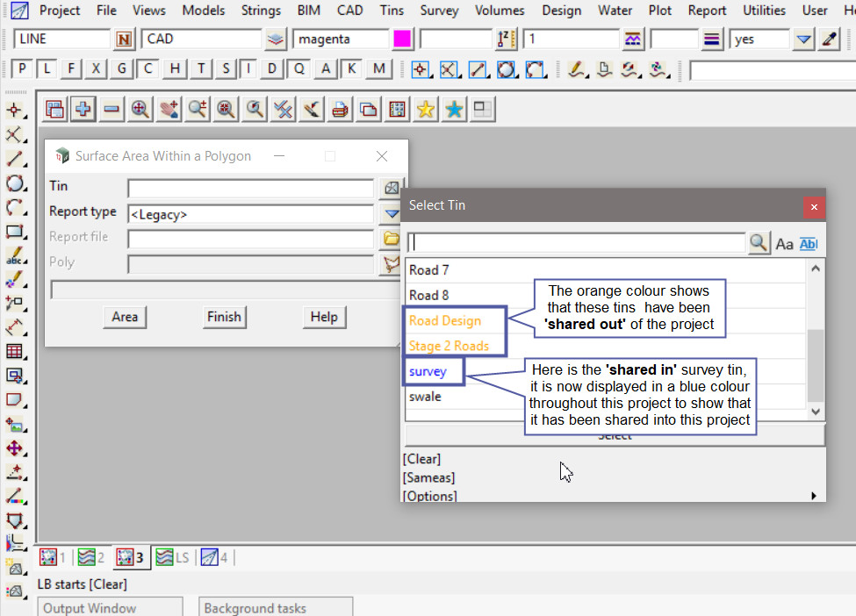Image resolution: width=856 pixels, height=616 pixels.
Task: Click the minus zoom-out icon in view toolbar
Action: tap(111, 109)
